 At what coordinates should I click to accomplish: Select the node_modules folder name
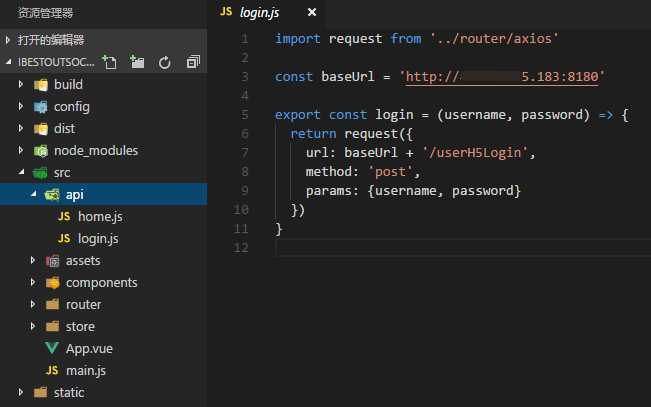tap(96, 151)
